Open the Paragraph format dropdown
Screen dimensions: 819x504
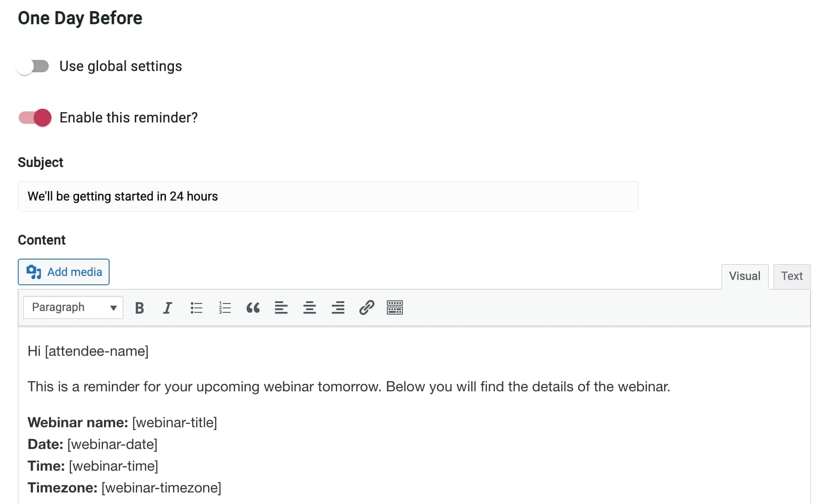tap(73, 307)
